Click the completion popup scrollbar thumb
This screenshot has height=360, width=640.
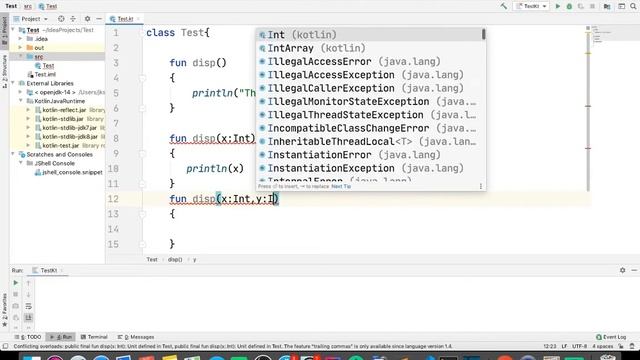click(x=483, y=35)
